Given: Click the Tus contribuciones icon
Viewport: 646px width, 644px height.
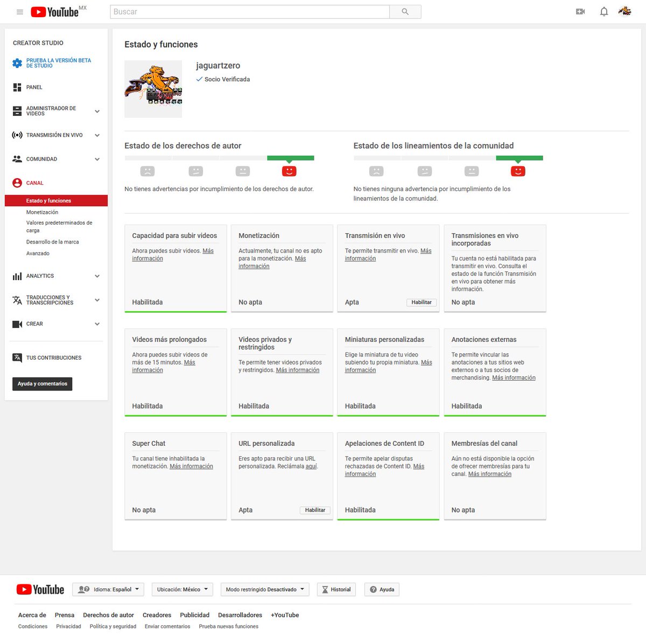Looking at the screenshot, I should [17, 358].
